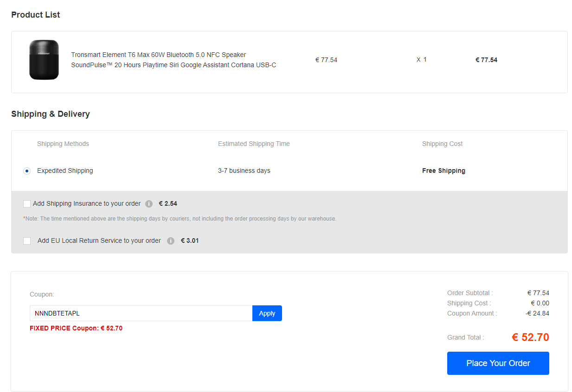
Task: Open EU Local Return Service info icon
Action: (x=171, y=241)
